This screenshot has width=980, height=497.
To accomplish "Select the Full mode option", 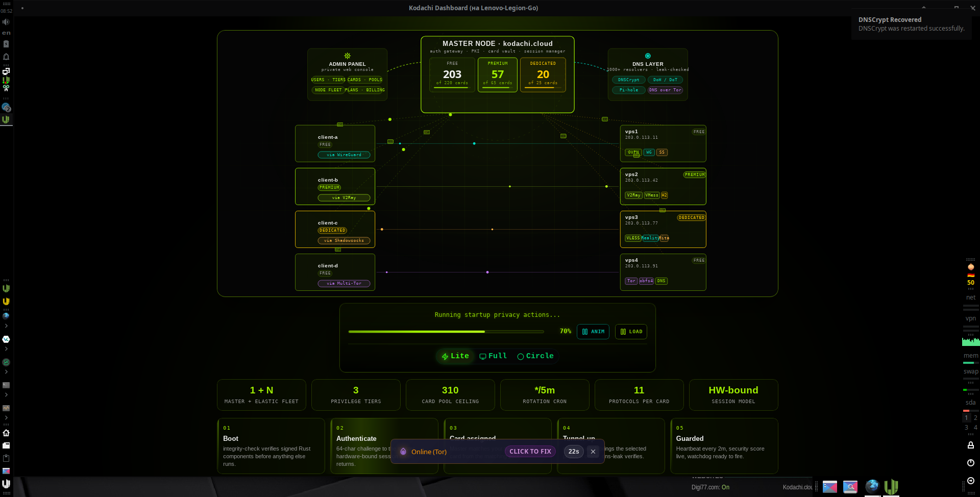I will click(x=493, y=356).
